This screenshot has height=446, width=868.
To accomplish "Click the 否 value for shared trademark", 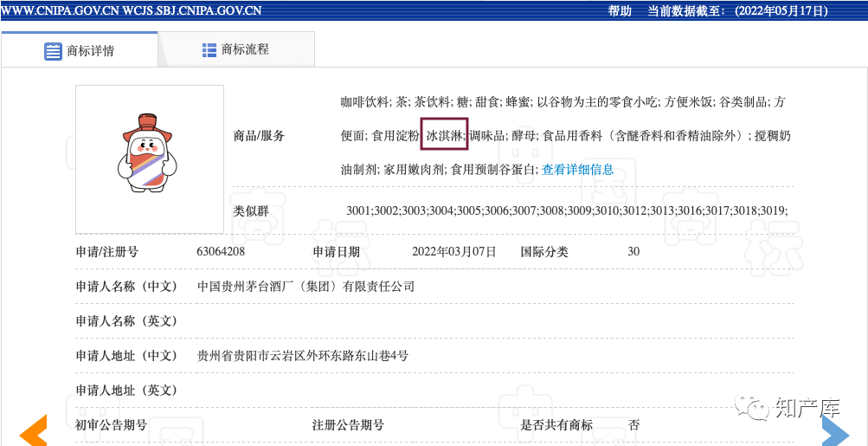I will (633, 425).
